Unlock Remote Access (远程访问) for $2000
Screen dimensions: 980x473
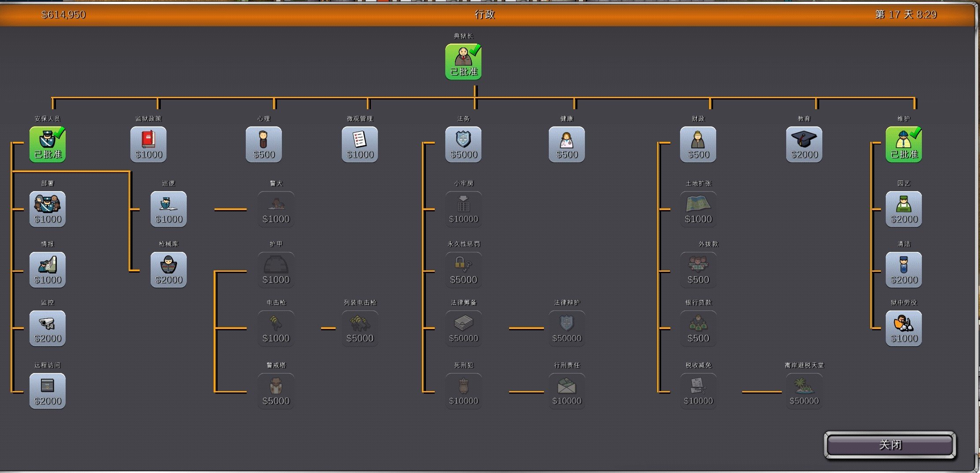[x=48, y=391]
